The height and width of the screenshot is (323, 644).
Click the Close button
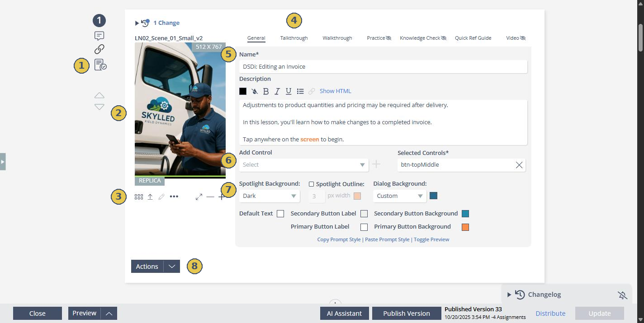click(38, 314)
